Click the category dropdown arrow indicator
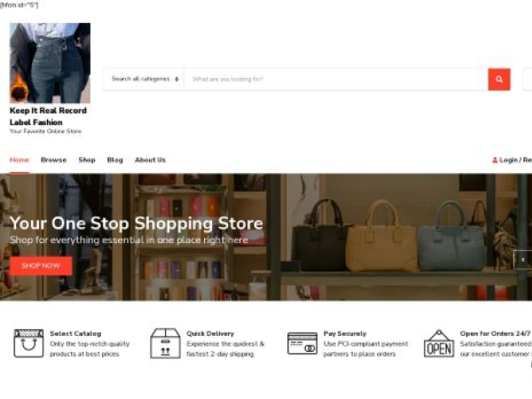This screenshot has height=399, width=532. pyautogui.click(x=176, y=80)
